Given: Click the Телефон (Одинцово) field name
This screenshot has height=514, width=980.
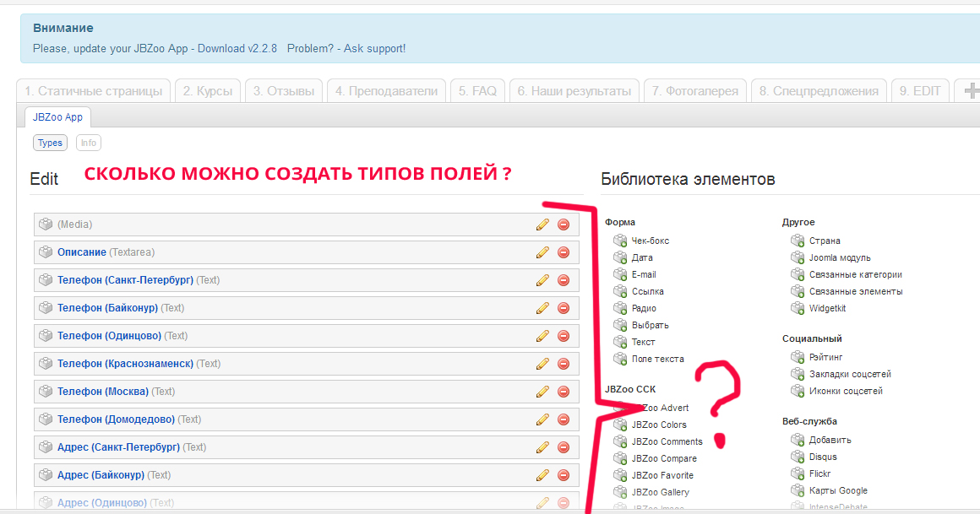Looking at the screenshot, I should point(109,336).
